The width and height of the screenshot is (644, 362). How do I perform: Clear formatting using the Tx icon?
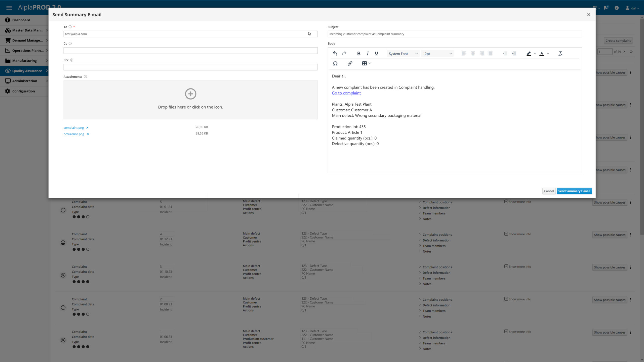pyautogui.click(x=560, y=54)
